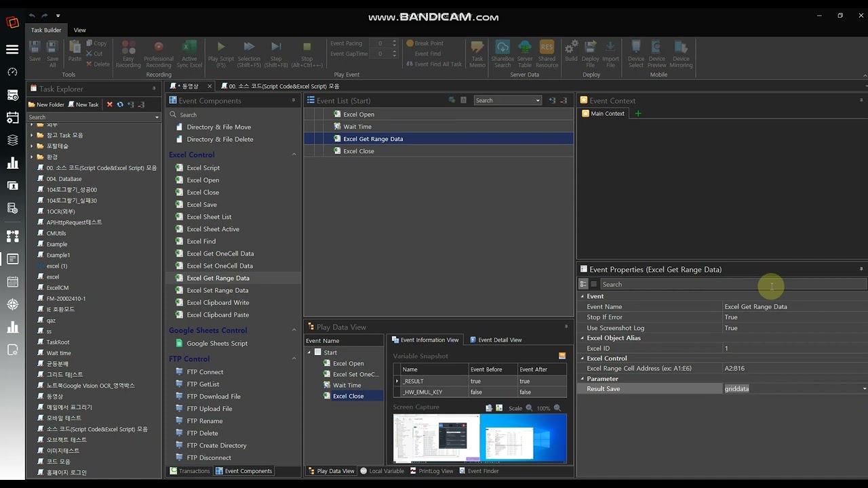
Task: Collapse the FTP Control group
Action: (294, 359)
